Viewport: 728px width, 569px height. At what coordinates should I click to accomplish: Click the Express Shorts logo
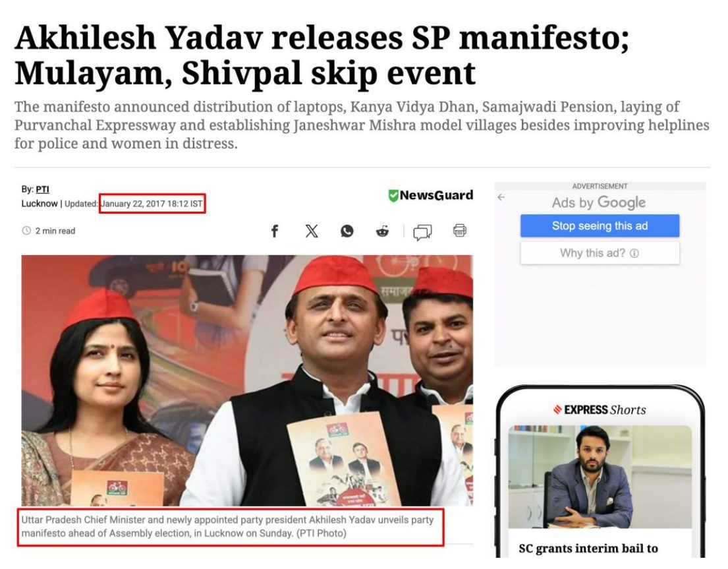click(600, 409)
